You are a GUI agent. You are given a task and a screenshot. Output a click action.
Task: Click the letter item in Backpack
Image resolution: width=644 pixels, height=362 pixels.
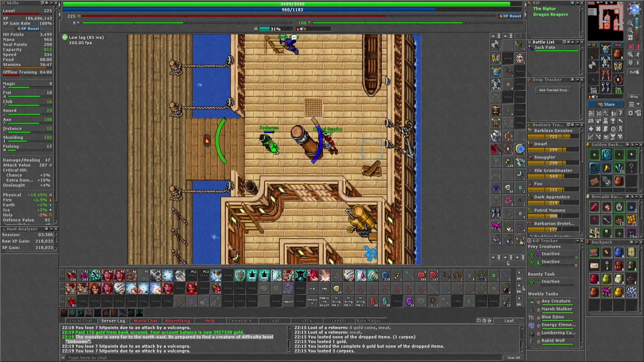pyautogui.click(x=594, y=266)
